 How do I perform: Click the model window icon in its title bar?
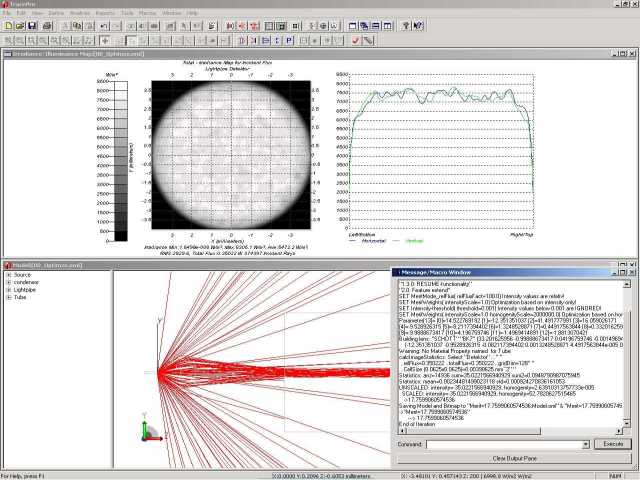tap(7, 265)
